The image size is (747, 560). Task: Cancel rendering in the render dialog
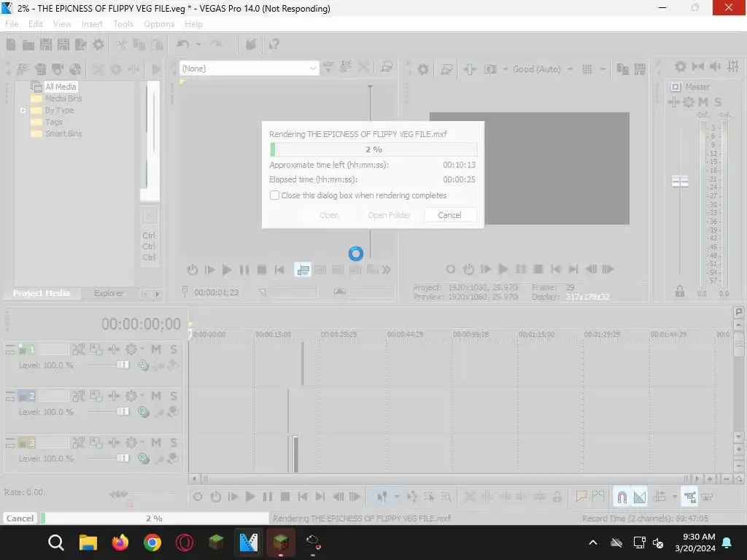point(449,215)
